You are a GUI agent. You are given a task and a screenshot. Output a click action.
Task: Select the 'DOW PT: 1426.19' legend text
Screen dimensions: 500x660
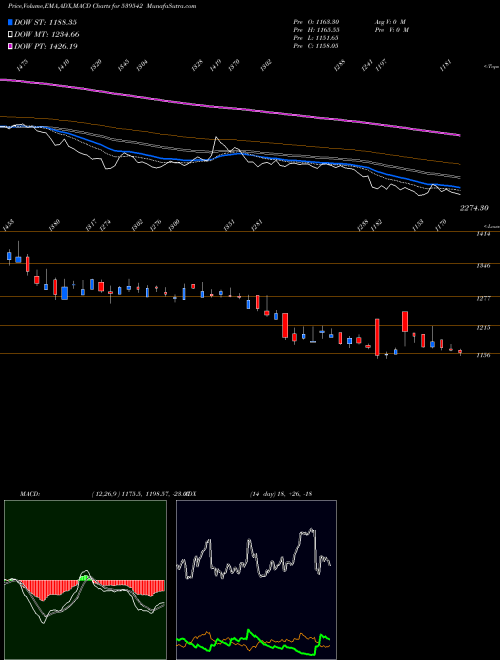coord(46,47)
